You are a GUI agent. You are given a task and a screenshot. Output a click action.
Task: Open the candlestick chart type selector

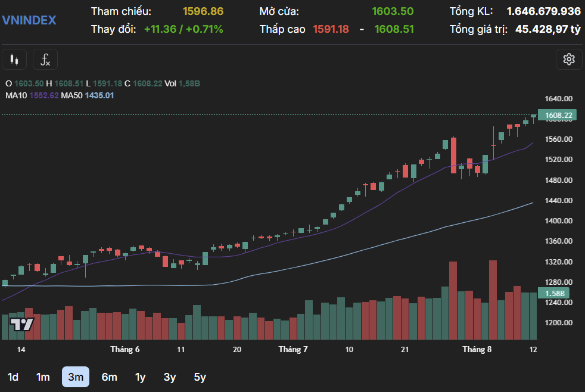click(x=14, y=60)
